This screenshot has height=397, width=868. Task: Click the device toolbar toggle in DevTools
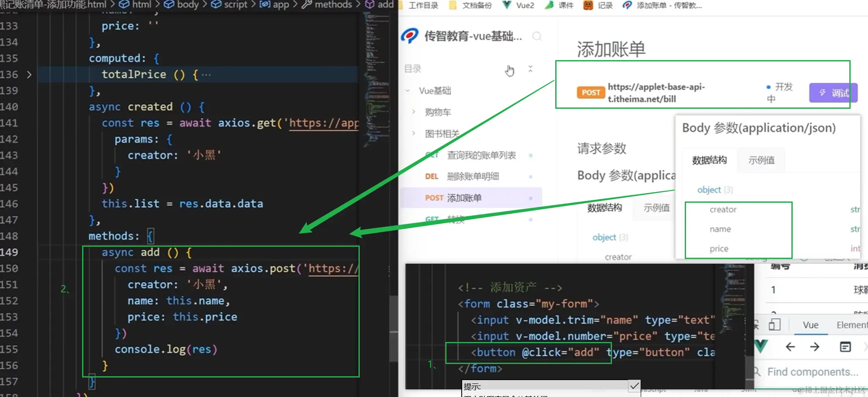(x=774, y=325)
